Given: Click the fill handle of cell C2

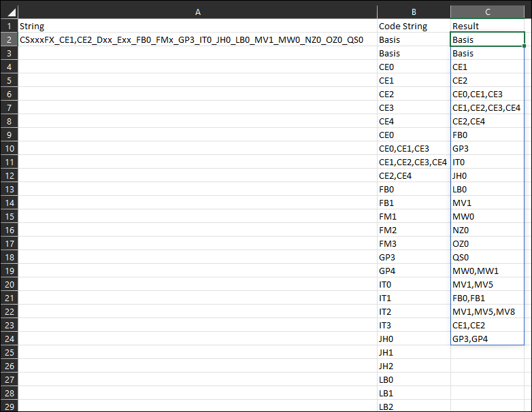Looking at the screenshot, I should click(x=525, y=46).
